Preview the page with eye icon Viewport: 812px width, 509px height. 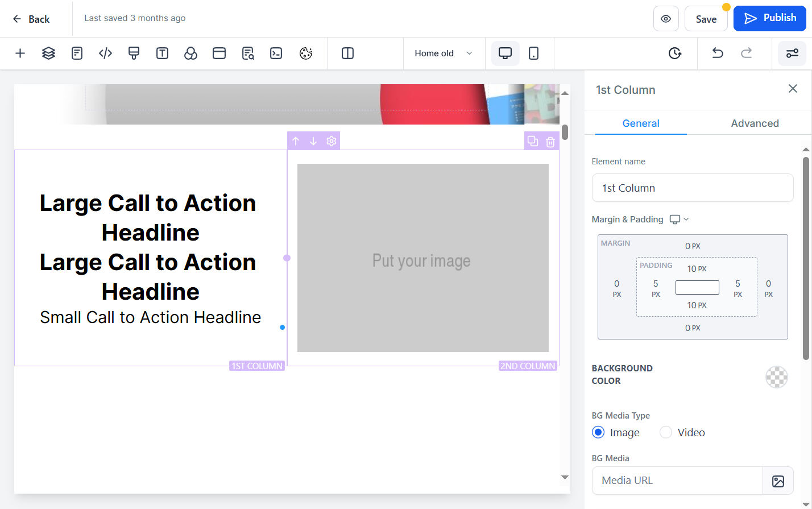(666, 19)
